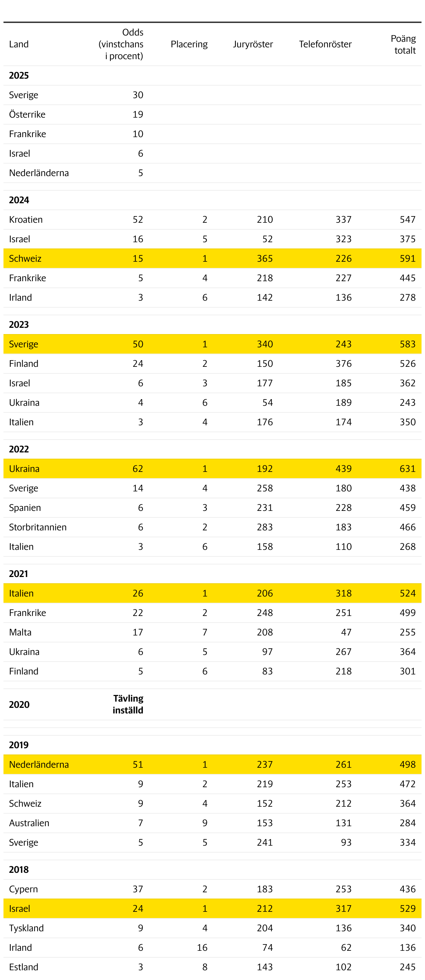Click the Land column header
The height and width of the screenshot is (980, 425).
(x=19, y=44)
